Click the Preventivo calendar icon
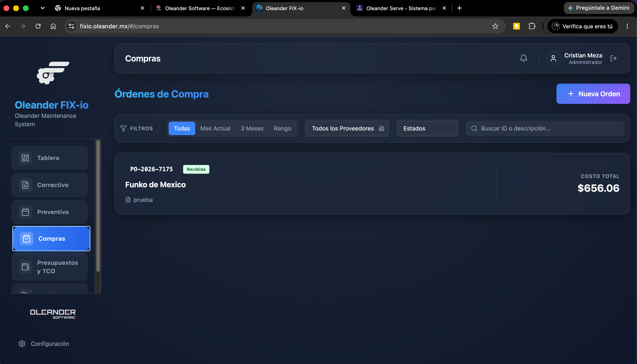This screenshot has height=364, width=637. pyautogui.click(x=25, y=212)
